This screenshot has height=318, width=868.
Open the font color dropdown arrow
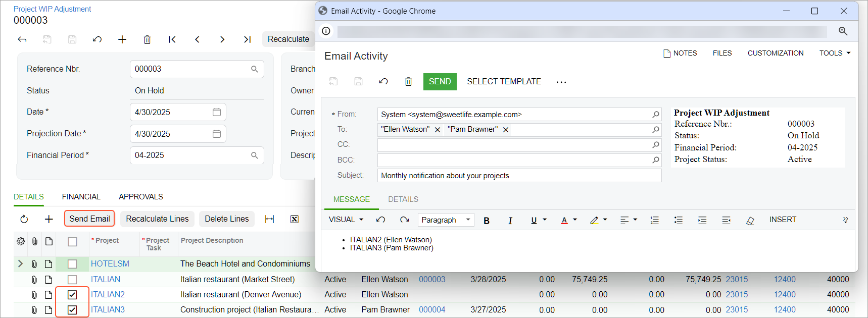click(x=575, y=220)
